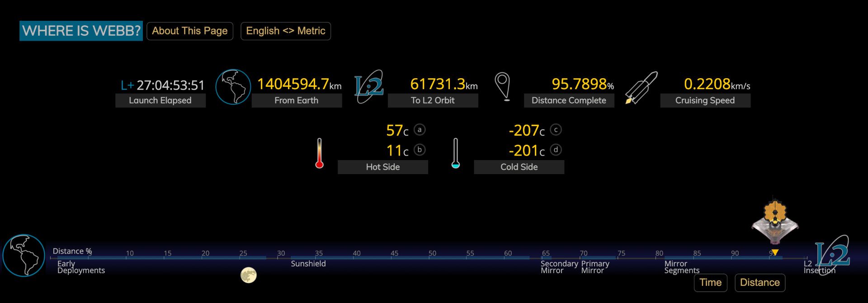The height and width of the screenshot is (303, 868).
Task: Click the Earth globe icon beside From Earth
Action: coord(233,87)
